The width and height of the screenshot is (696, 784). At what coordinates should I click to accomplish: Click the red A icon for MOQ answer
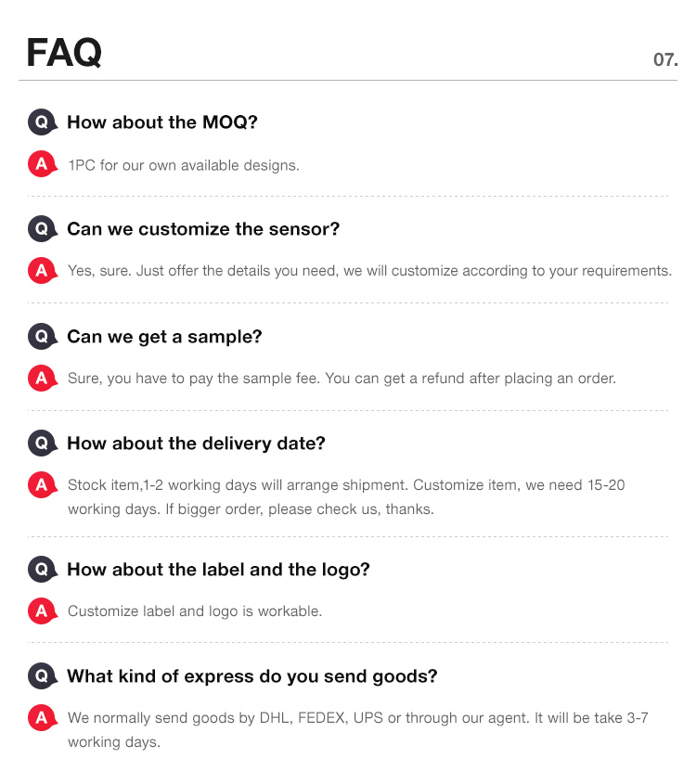tap(43, 164)
